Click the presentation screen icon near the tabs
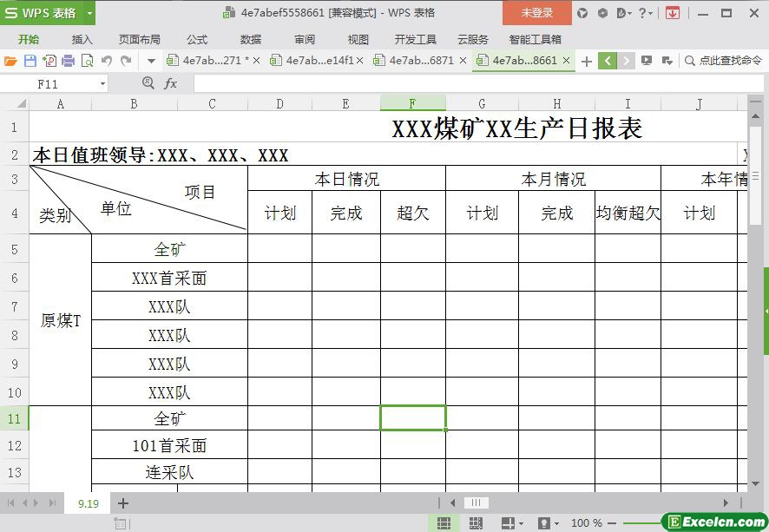This screenshot has height=532, width=769. click(647, 61)
